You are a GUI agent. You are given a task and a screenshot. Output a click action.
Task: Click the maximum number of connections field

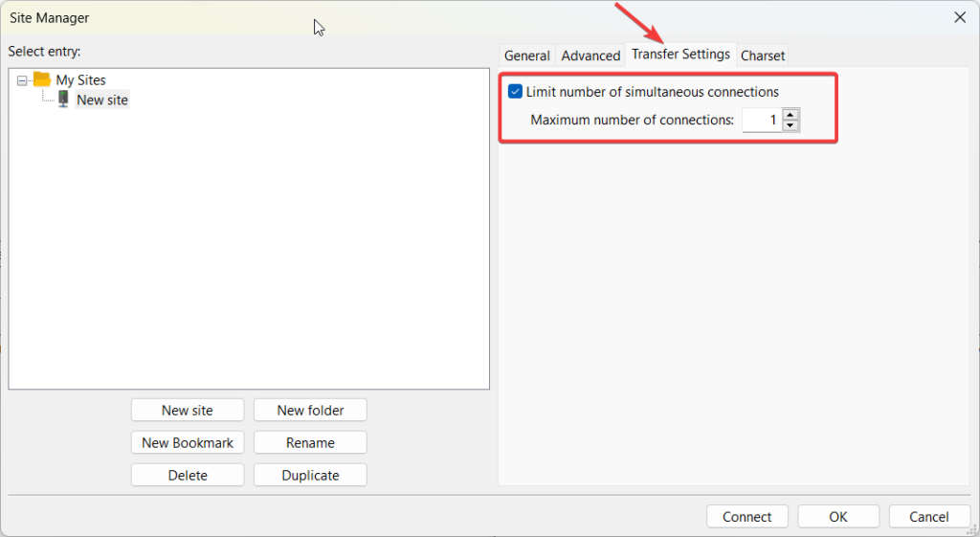point(762,121)
